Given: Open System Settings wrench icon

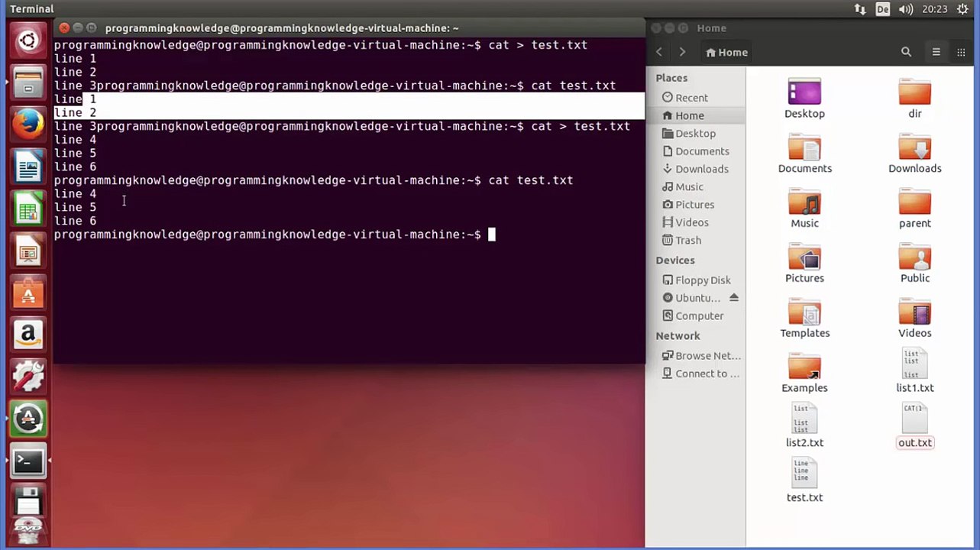Looking at the screenshot, I should 28,376.
